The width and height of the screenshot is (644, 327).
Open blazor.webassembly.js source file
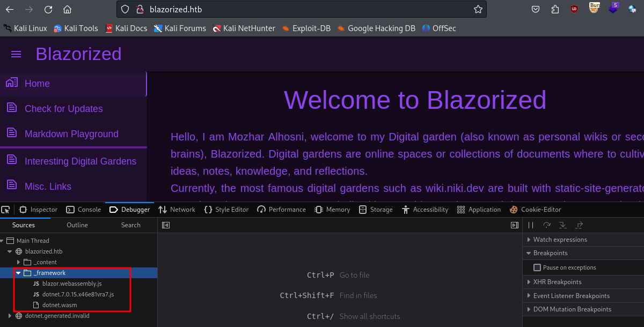tap(72, 284)
